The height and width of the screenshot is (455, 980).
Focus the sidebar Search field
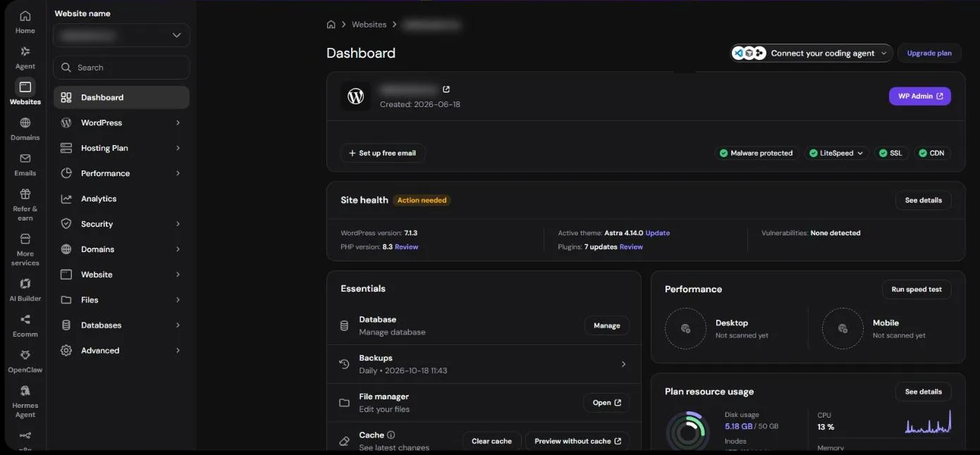point(121,68)
